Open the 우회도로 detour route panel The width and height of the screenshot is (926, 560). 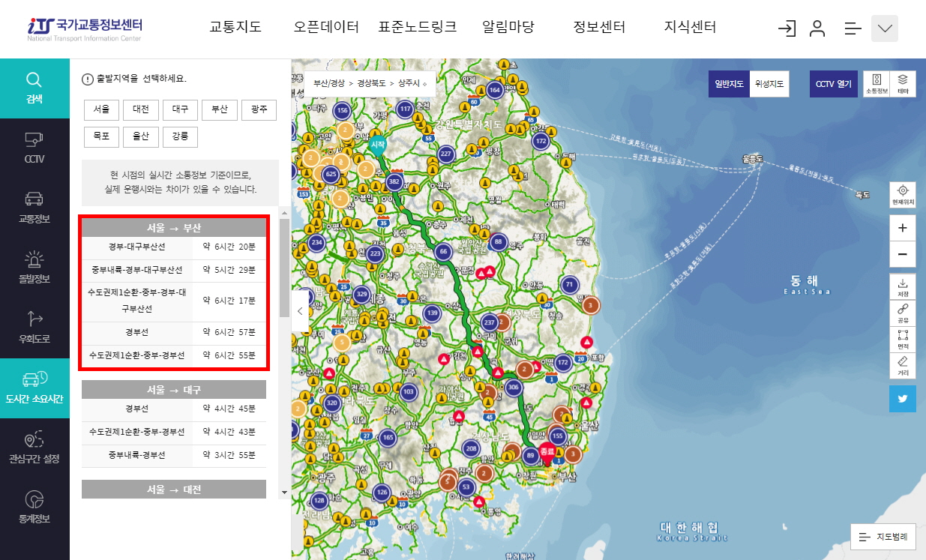34,328
